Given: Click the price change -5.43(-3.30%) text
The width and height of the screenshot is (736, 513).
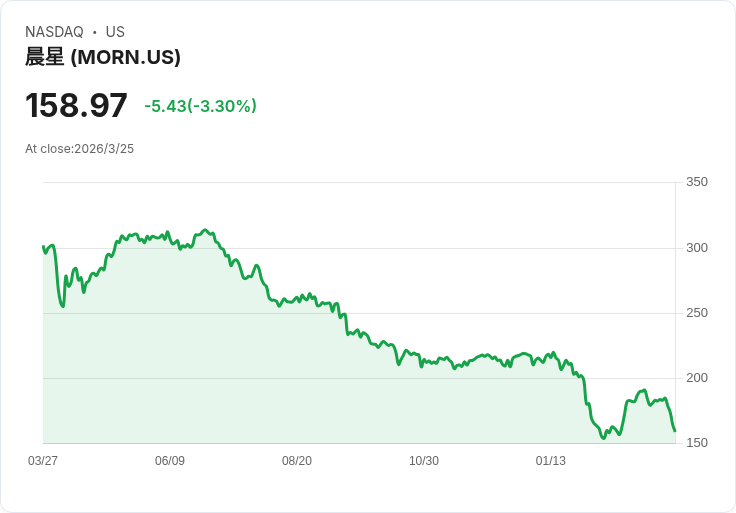Looking at the screenshot, I should (x=200, y=106).
